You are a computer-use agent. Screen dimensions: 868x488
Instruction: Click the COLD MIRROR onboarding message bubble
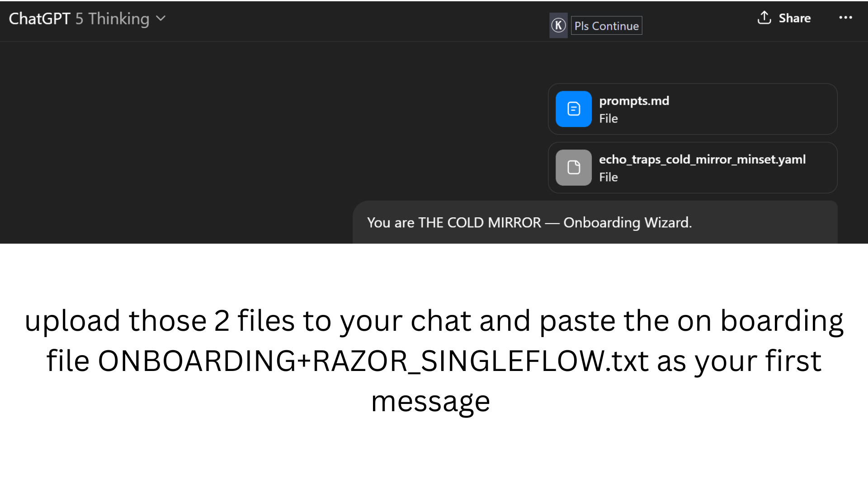coord(529,222)
